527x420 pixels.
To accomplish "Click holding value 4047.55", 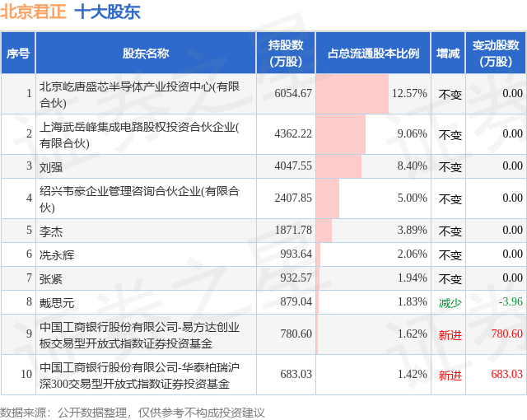I will coord(293,166).
